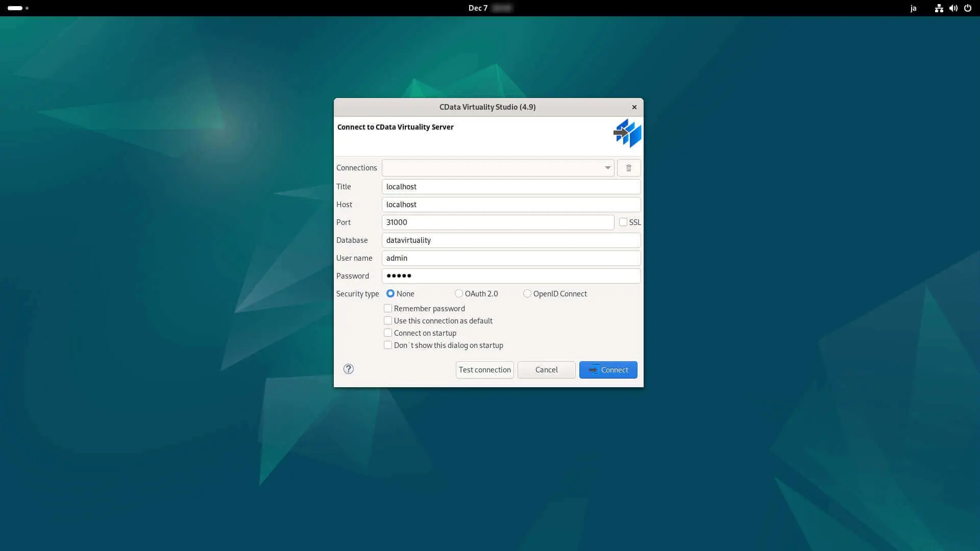Open the power menu icon

(x=967, y=8)
